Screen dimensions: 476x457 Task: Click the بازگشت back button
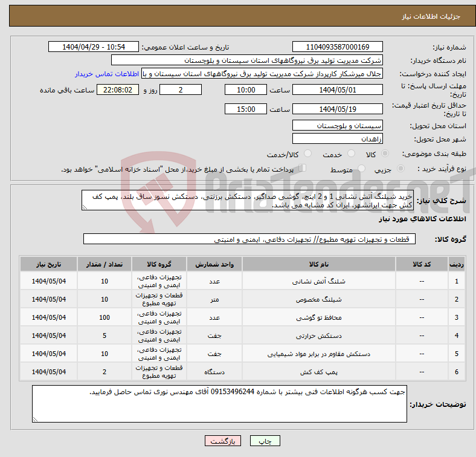(223, 441)
